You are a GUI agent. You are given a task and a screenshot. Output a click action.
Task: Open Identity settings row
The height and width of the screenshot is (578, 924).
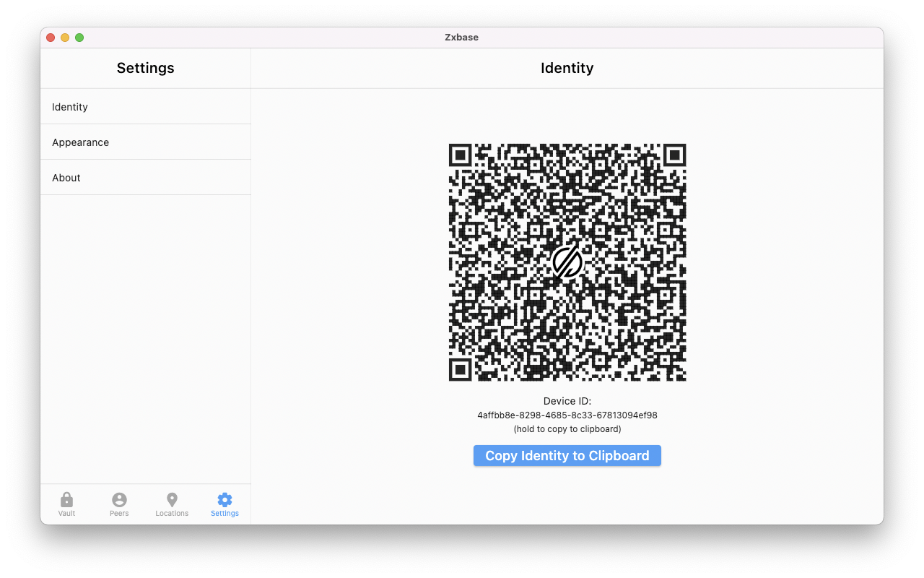pos(145,107)
